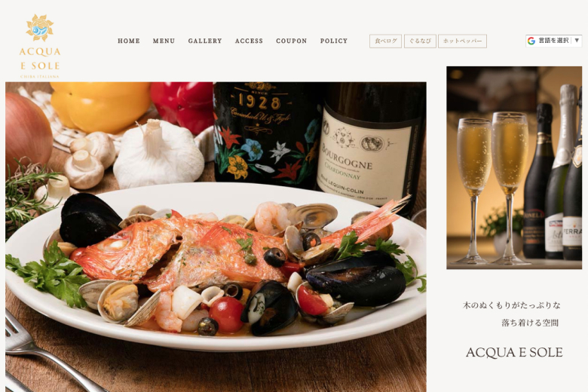
Task: Click the Acqua e Sole sun logo
Action: click(40, 28)
